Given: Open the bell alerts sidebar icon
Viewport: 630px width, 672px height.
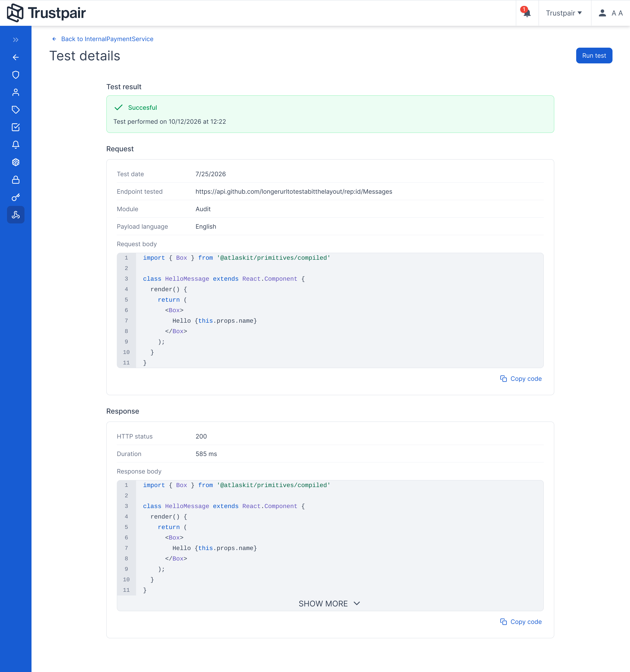Looking at the screenshot, I should click(x=16, y=145).
